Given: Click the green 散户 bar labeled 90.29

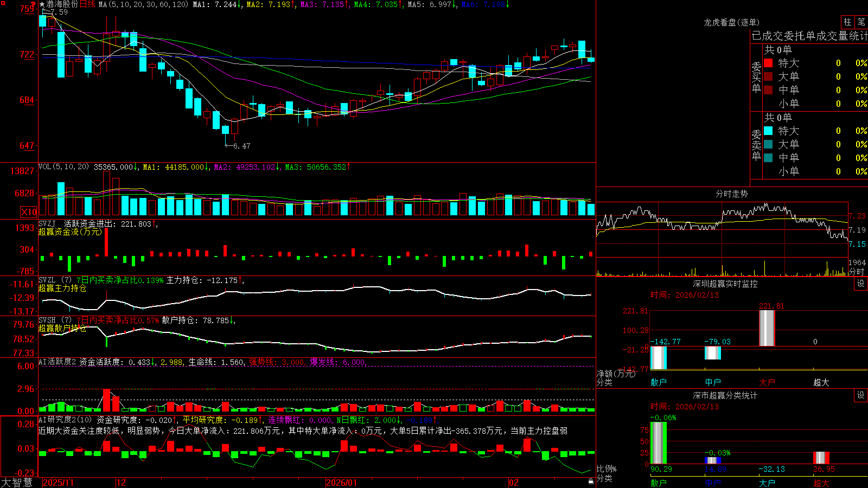Looking at the screenshot, I should click(659, 443).
